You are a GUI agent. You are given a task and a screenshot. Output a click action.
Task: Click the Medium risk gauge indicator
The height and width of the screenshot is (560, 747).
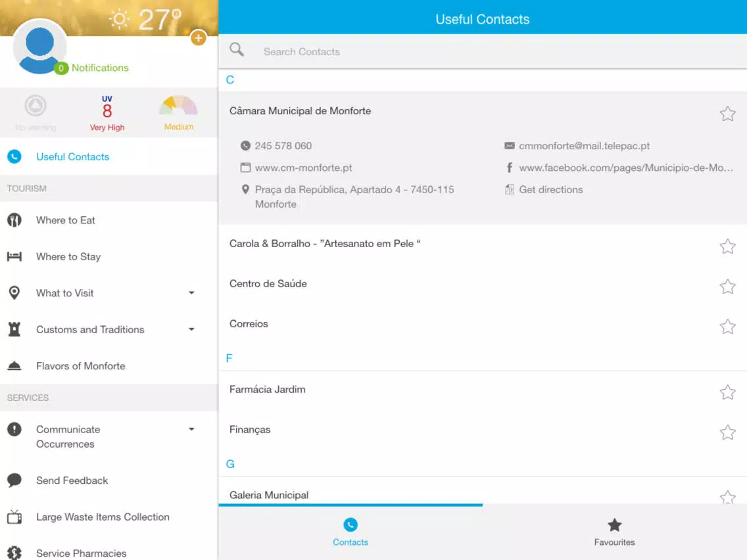(178, 113)
